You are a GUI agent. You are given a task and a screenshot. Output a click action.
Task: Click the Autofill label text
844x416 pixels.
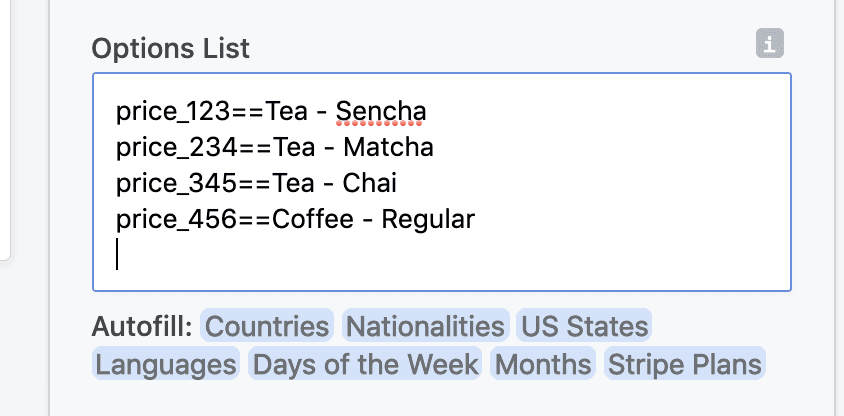[x=142, y=326]
